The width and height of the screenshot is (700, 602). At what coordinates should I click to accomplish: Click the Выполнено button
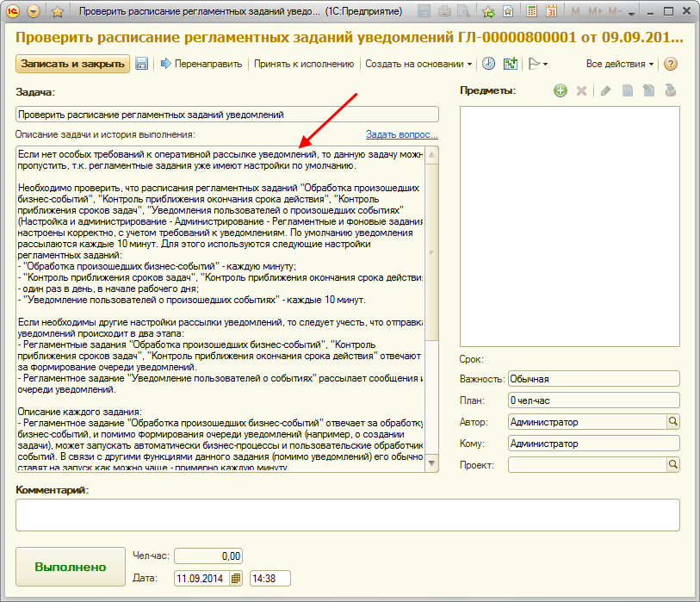click(71, 567)
